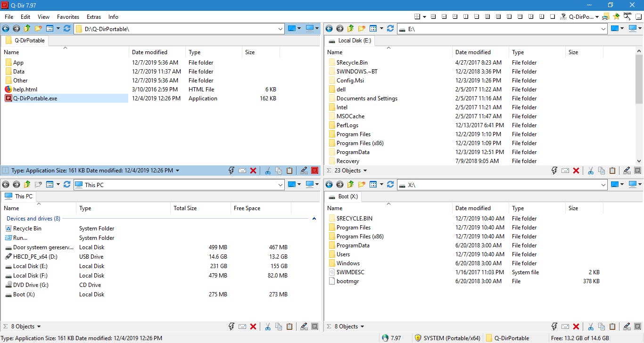The image size is (644, 343).
Task: Click the red delete X in the D:\Q-DirPortable\ pane
Action: [253, 171]
